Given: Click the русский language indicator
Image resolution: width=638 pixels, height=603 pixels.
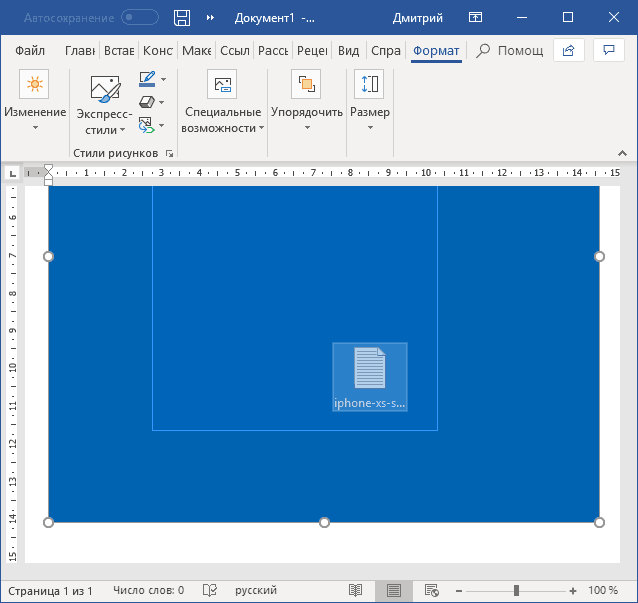Looking at the screenshot, I should click(x=256, y=590).
